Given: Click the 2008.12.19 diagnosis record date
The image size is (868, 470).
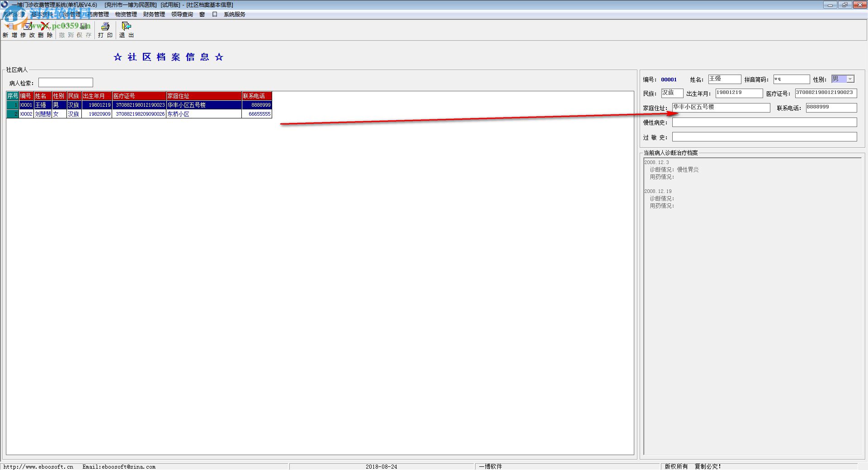Looking at the screenshot, I should coord(658,191).
